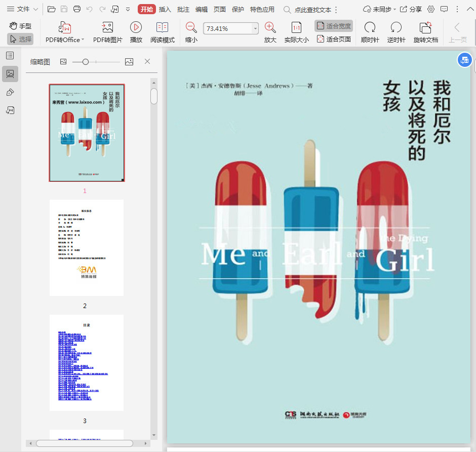
Task: Click the print icon
Action: click(77, 9)
